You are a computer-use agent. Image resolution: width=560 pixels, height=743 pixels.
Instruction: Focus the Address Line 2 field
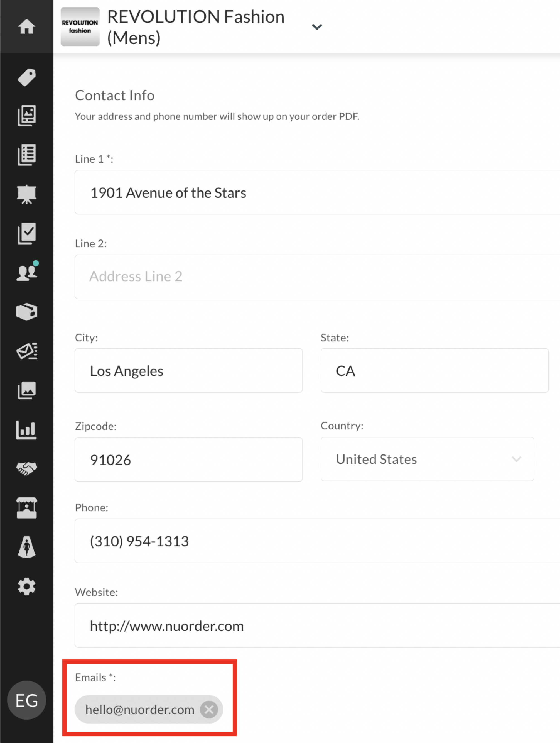point(317,277)
